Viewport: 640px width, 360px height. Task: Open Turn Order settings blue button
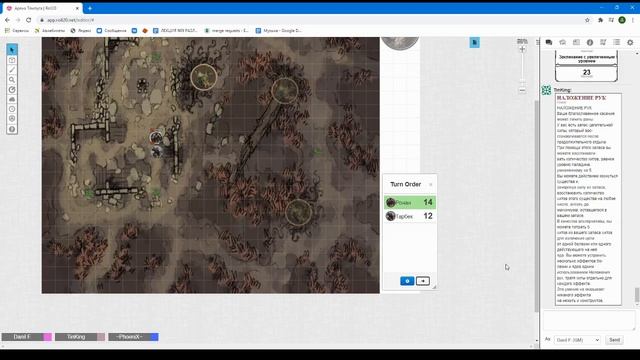coord(407,281)
